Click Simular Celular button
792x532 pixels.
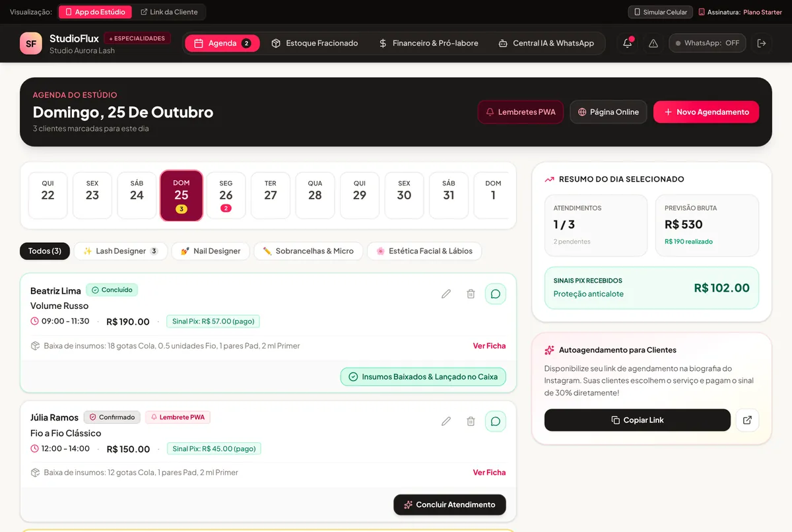tap(660, 12)
